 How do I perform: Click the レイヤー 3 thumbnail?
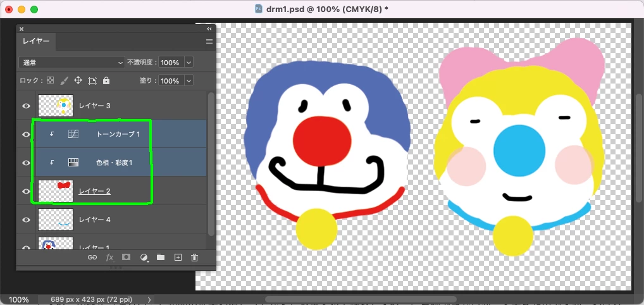pyautogui.click(x=56, y=106)
